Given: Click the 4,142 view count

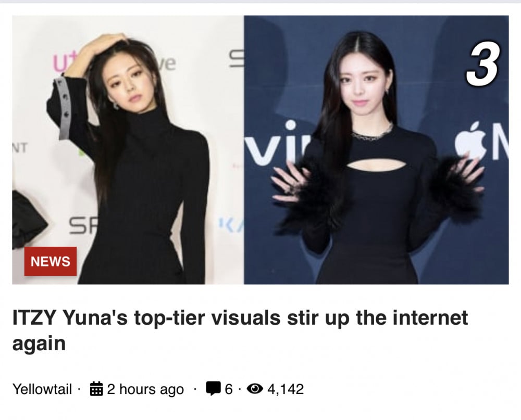Looking at the screenshot, I should point(286,389).
